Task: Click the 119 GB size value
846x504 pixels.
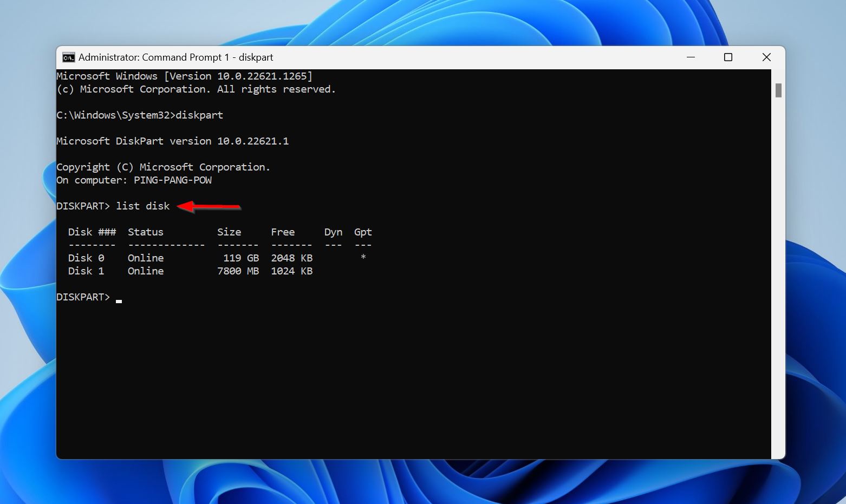Action: tap(240, 258)
